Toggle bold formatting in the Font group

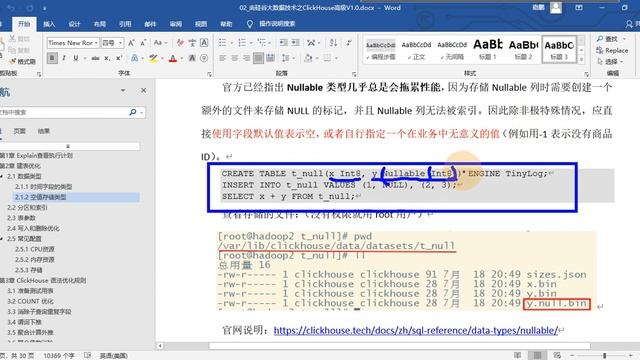point(52,58)
